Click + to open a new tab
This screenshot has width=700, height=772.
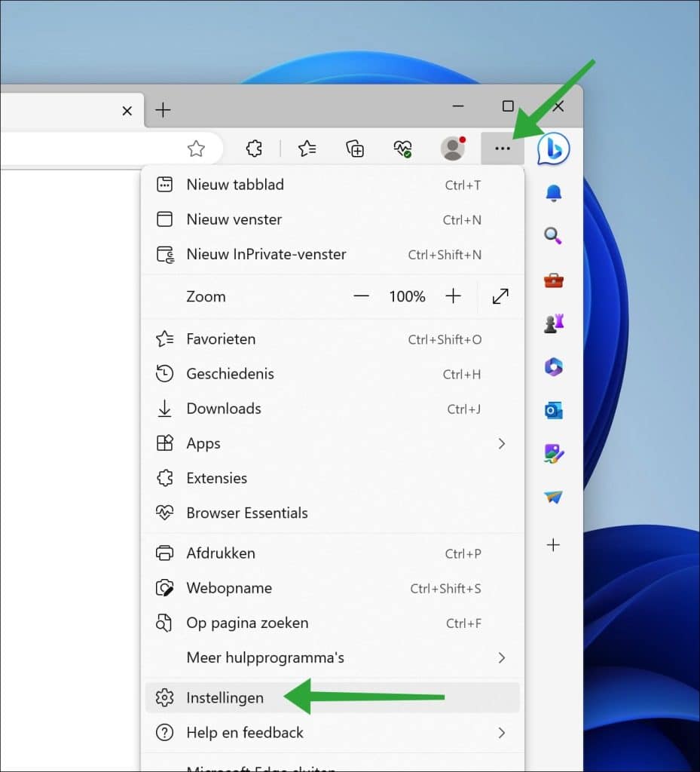pyautogui.click(x=163, y=109)
